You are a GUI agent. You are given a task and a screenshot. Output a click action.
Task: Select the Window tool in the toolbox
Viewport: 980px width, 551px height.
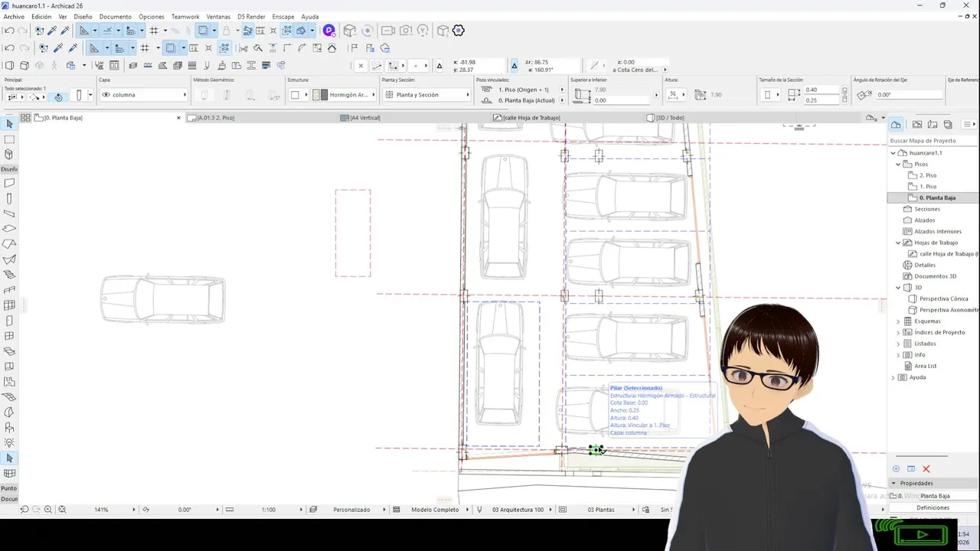point(9,336)
